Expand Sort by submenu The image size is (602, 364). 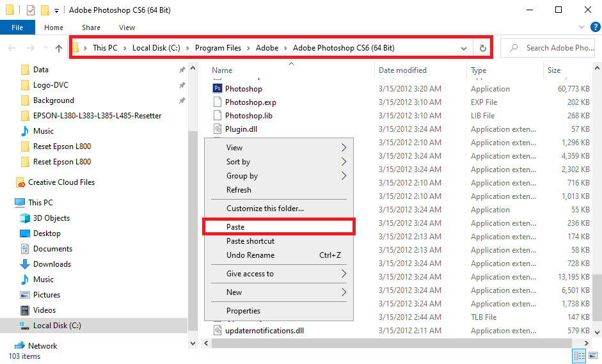click(x=344, y=162)
